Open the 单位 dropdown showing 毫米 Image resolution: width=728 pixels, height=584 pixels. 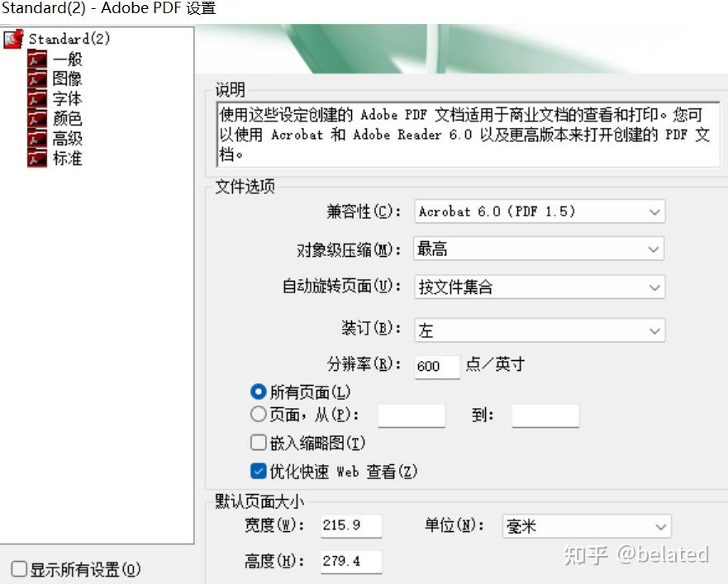(x=586, y=525)
